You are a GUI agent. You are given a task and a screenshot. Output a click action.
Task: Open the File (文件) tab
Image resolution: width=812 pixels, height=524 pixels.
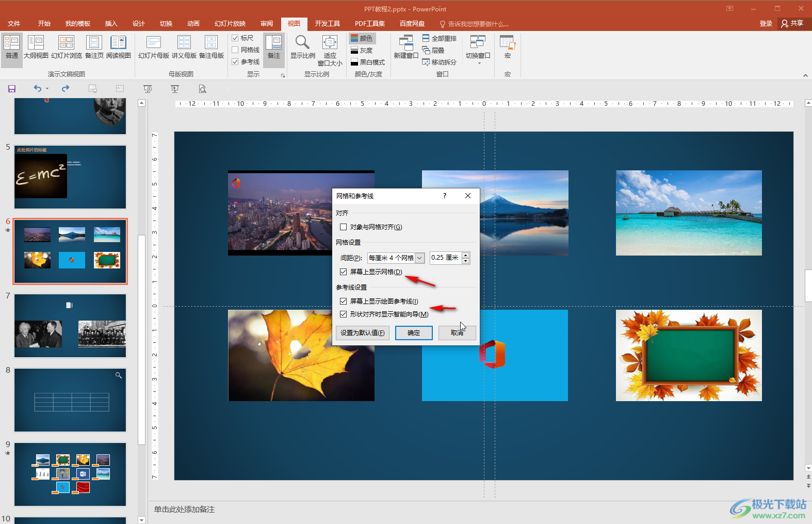click(x=14, y=24)
